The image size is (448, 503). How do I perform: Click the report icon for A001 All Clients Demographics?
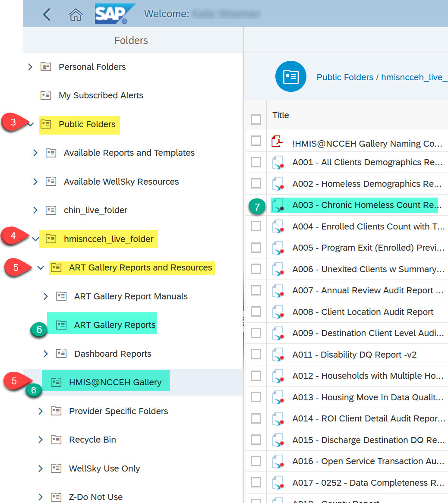[x=277, y=163]
